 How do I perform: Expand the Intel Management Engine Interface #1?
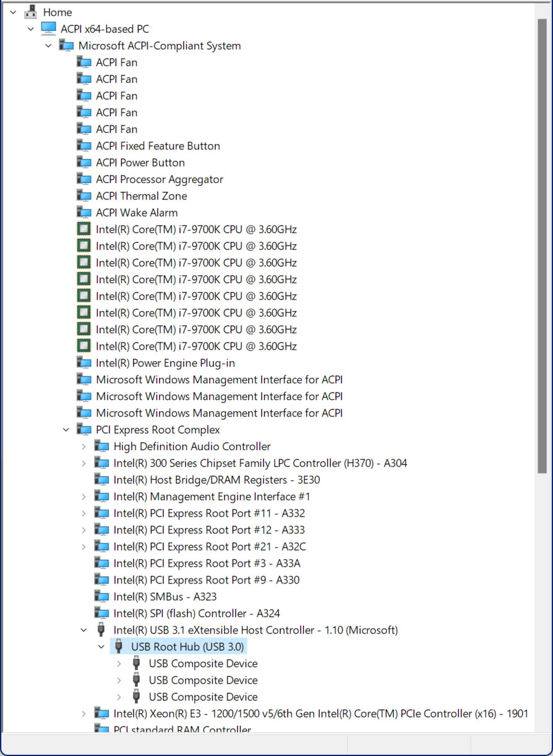(x=84, y=496)
